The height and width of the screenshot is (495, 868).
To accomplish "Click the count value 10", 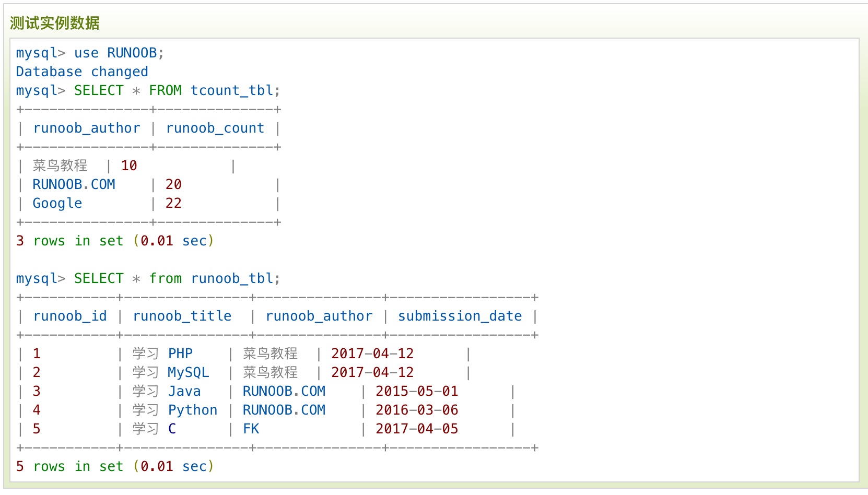I will pyautogui.click(x=129, y=166).
